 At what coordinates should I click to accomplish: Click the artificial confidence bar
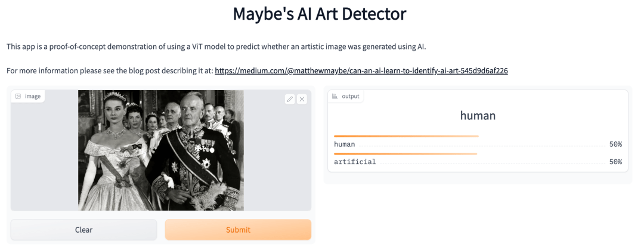coord(405,154)
